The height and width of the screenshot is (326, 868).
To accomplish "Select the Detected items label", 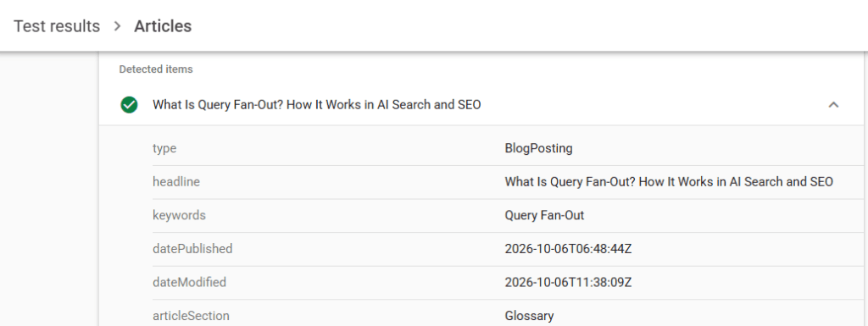I will coord(156,69).
